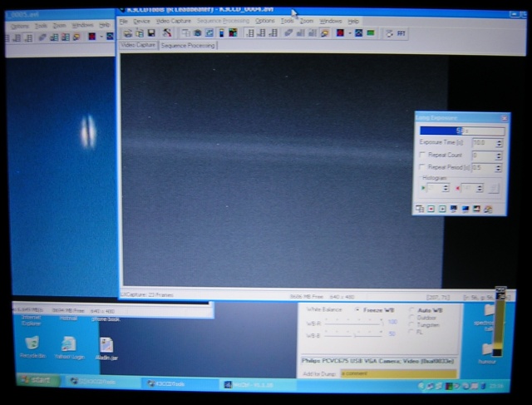Open the Tools menu in main window
The height and width of the screenshot is (405, 532).
click(287, 21)
